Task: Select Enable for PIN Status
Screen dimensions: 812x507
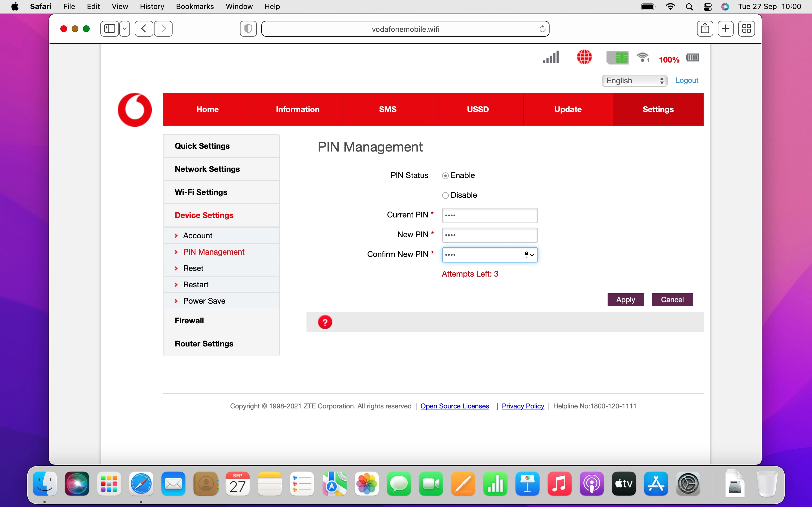Action: click(x=445, y=175)
